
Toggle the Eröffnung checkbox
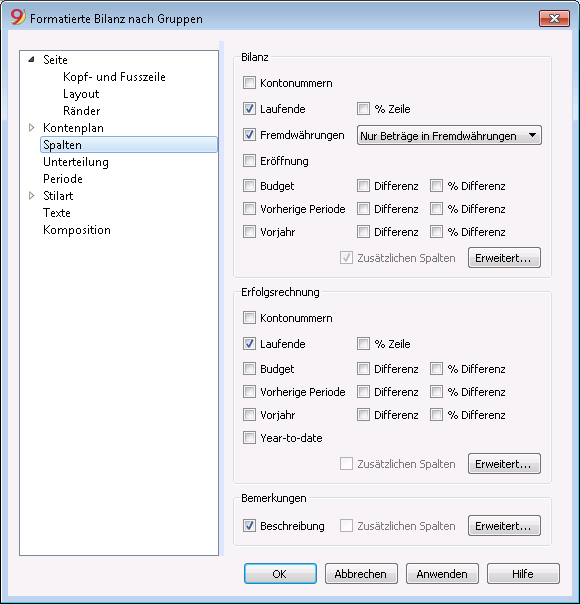click(x=249, y=161)
